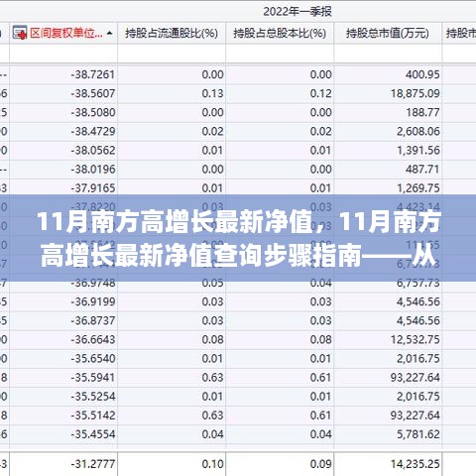The image size is (476, 476).
Task: Select the 持股占总股本比(%) column header
Action: [x=280, y=33]
